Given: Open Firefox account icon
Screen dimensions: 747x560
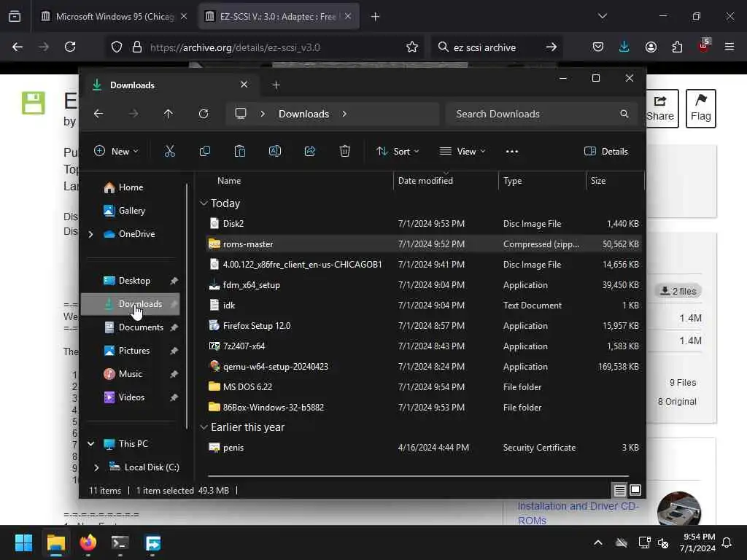Looking at the screenshot, I should [651, 47].
